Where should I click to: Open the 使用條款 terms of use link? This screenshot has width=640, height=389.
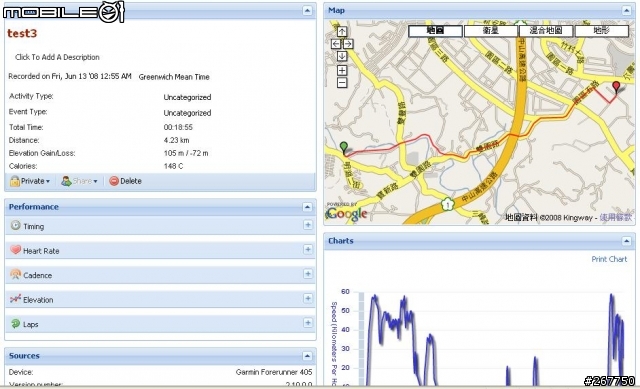[x=616, y=217]
